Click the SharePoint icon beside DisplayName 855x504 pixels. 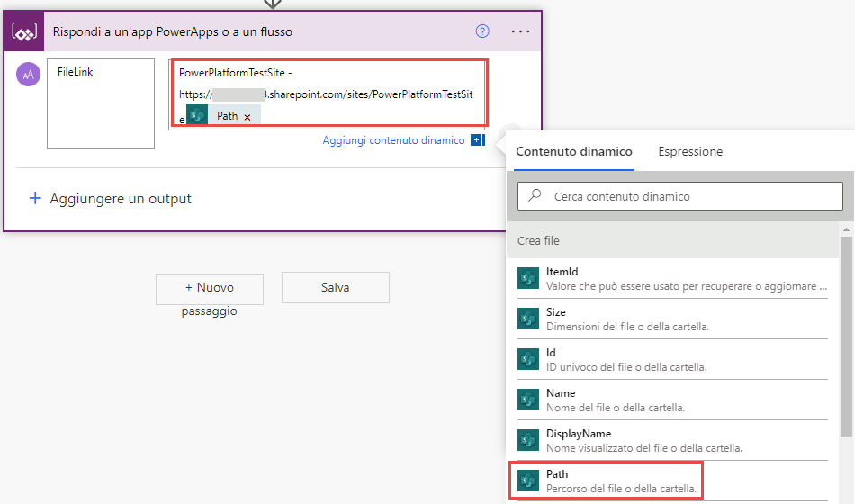click(527, 440)
